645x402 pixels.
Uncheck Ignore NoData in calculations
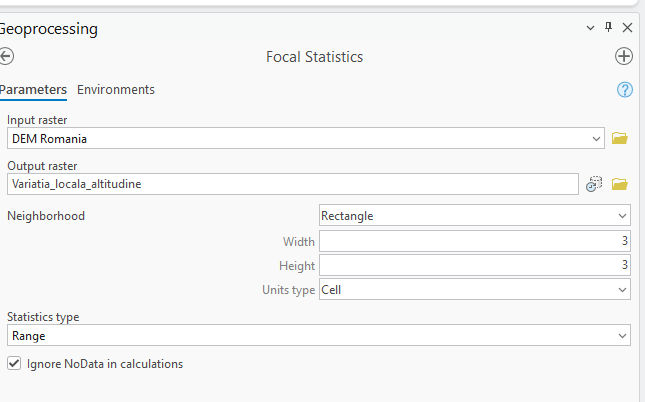[14, 364]
